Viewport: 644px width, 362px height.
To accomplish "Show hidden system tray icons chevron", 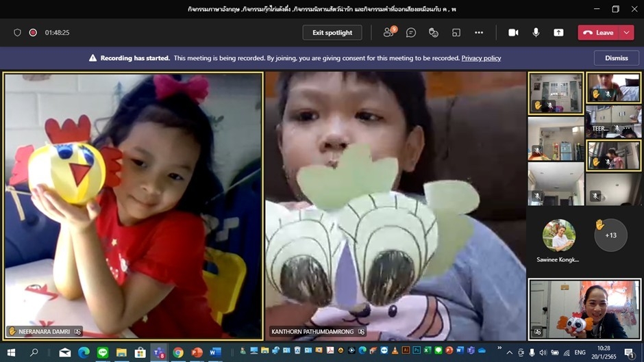I will tap(509, 352).
